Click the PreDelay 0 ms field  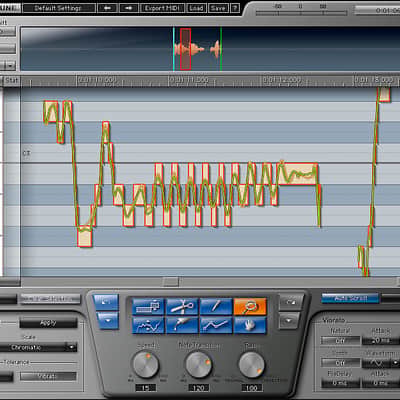(340, 383)
